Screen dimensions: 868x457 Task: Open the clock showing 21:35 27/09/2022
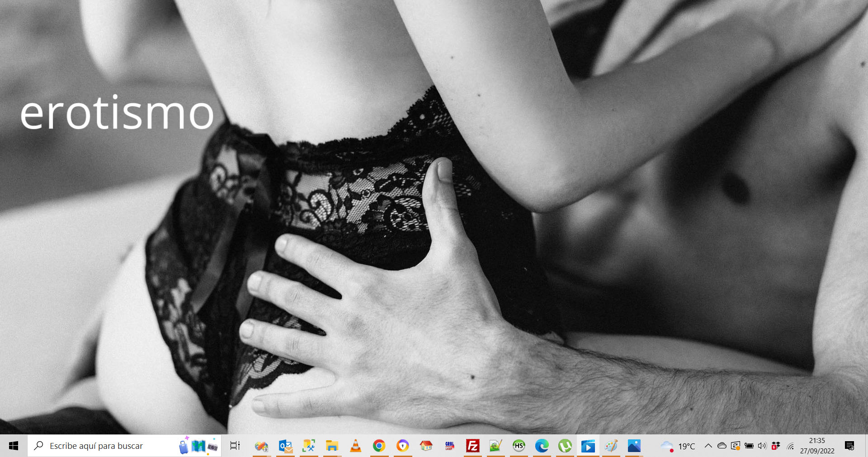point(817,446)
